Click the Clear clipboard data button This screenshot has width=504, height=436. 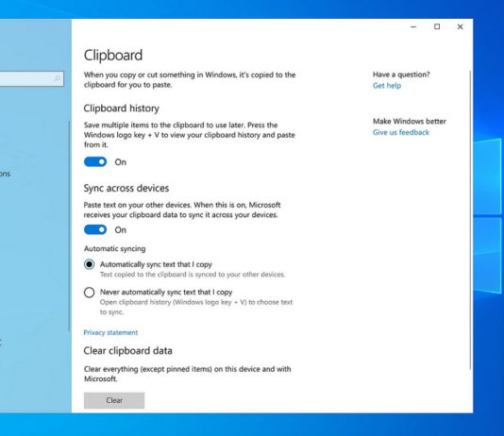pos(114,400)
